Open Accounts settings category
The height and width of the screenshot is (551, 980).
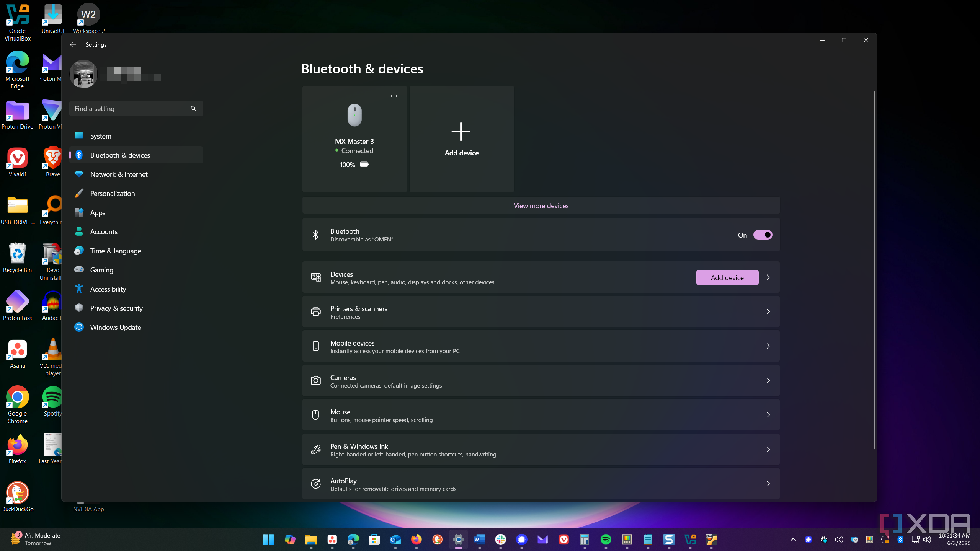136,231
